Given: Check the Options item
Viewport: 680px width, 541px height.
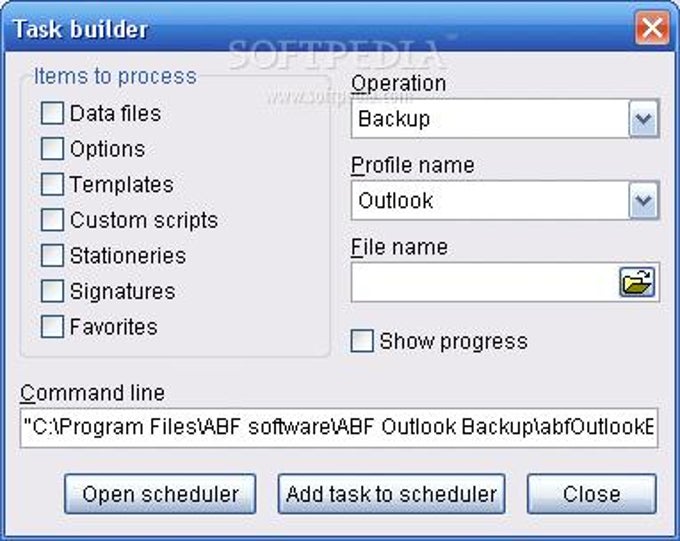Looking at the screenshot, I should click(x=52, y=149).
